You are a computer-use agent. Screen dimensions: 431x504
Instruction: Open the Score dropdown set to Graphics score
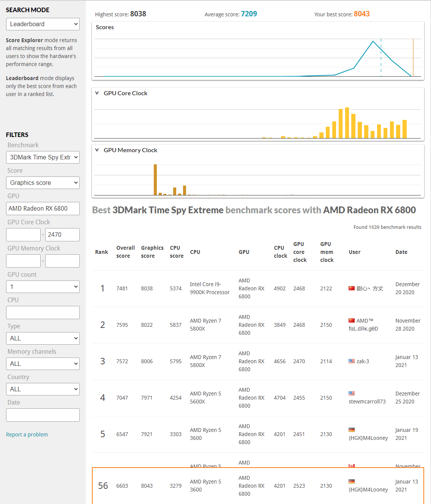click(43, 183)
